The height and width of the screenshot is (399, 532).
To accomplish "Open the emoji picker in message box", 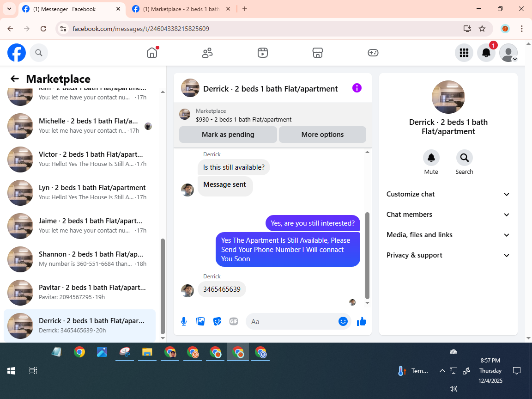I will coord(343,321).
